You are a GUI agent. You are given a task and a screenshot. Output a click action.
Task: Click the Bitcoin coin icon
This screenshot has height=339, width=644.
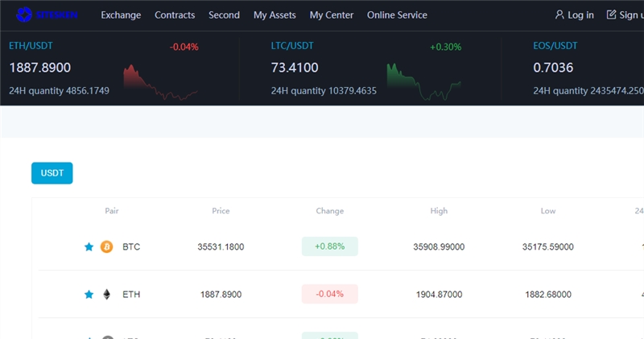(x=106, y=246)
